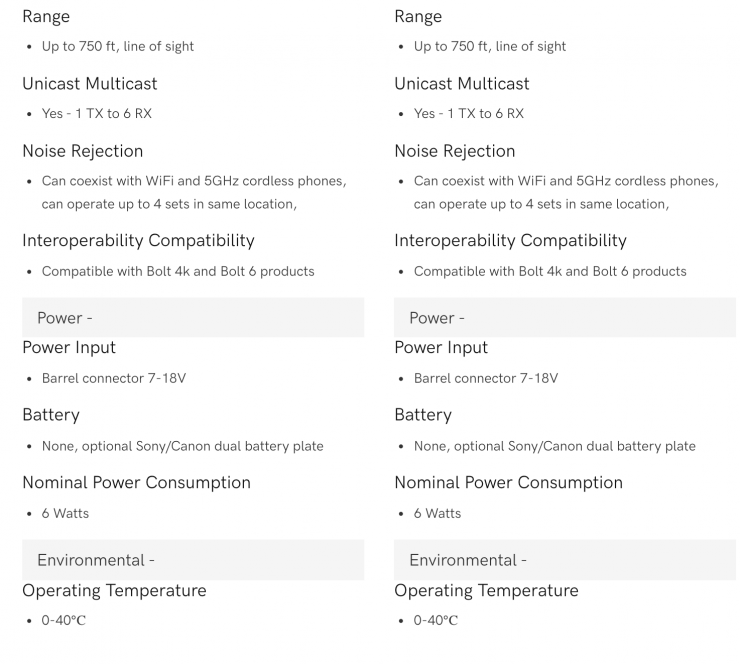This screenshot has height=664, width=740.
Task: Click the left Power Input heading
Action: [69, 347]
